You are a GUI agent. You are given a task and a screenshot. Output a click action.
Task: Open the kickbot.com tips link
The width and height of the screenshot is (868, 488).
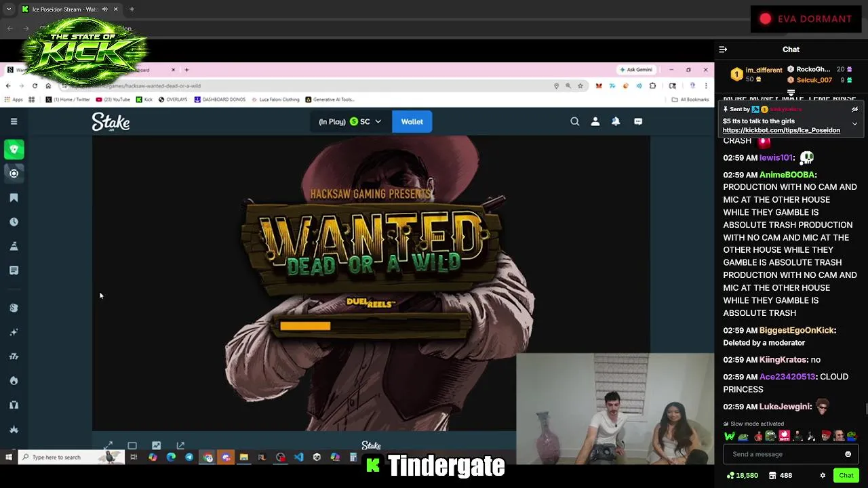[781, 130]
